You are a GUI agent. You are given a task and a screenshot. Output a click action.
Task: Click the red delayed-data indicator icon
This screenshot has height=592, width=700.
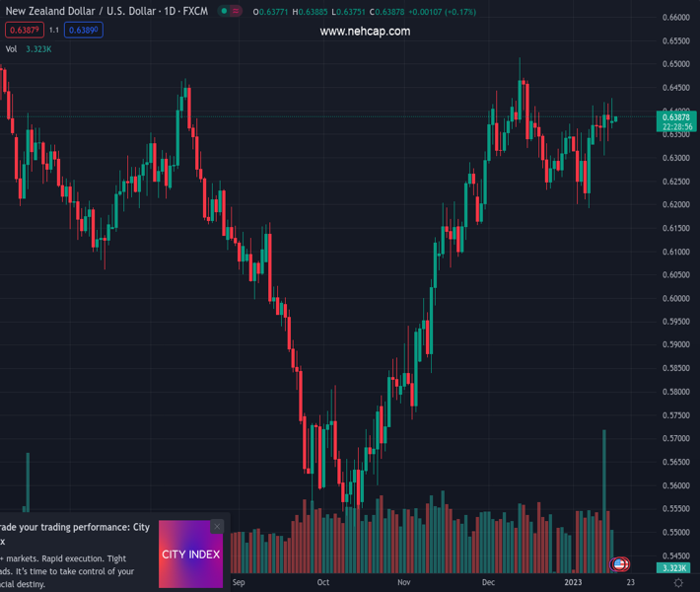pos(236,11)
